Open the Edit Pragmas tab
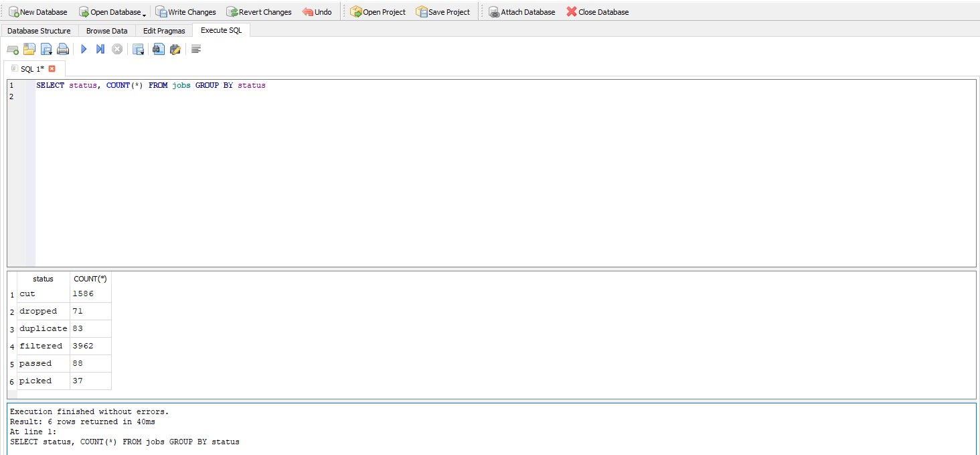Screen dimensions: 980x455 tap(164, 31)
